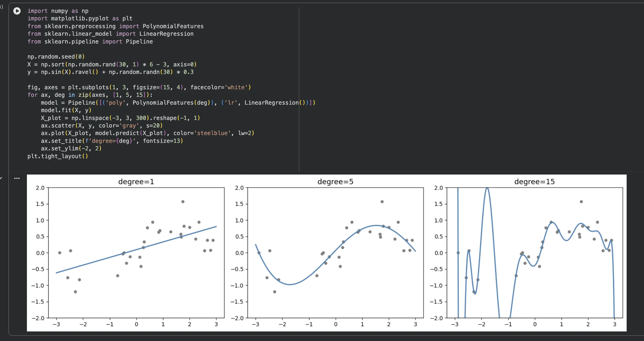Click the success checkmark beside the output
The image size is (644, 341).
[1, 178]
